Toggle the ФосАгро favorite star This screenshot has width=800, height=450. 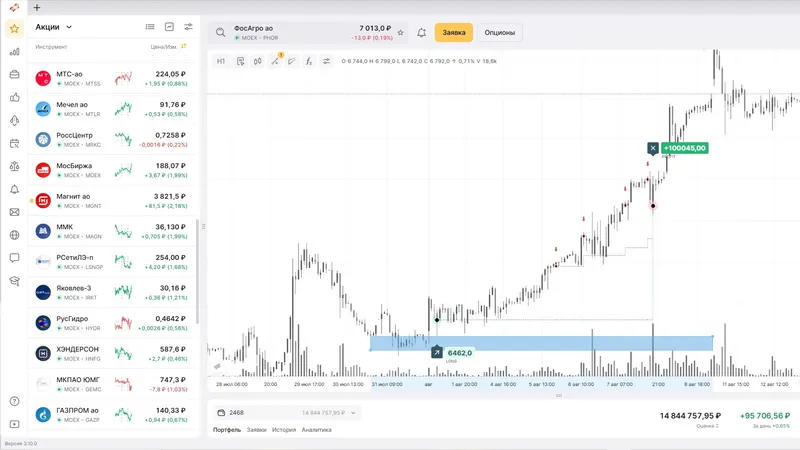(401, 33)
